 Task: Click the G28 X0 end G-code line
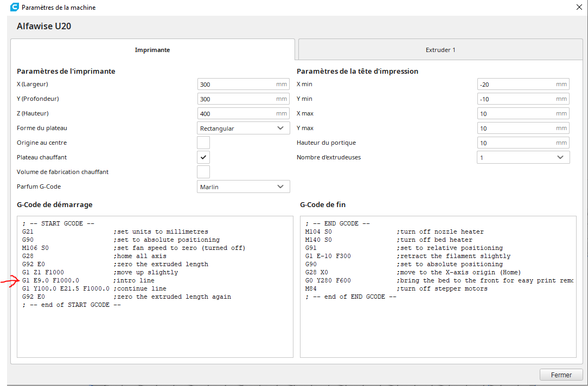413,272
